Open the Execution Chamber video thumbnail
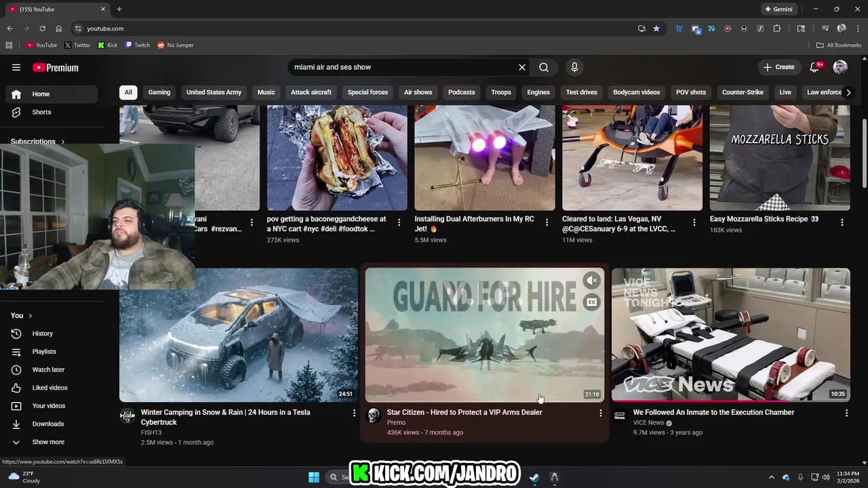The image size is (868, 488). 730,335
